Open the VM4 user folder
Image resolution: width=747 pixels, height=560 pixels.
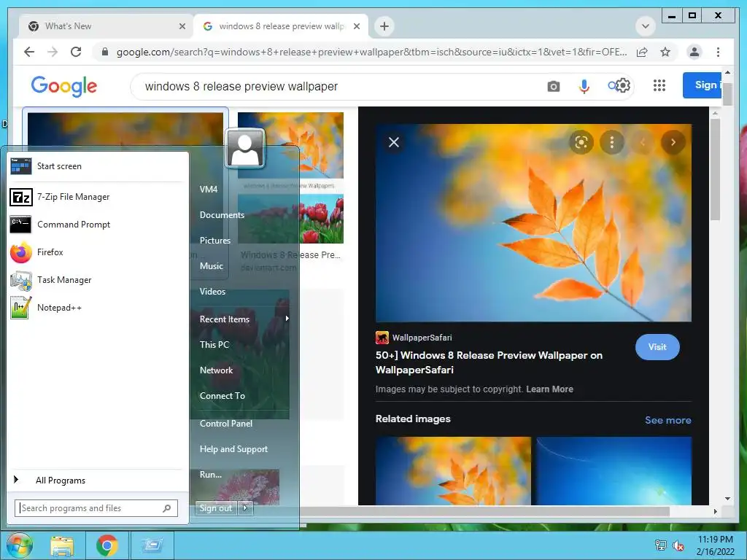[x=209, y=189]
